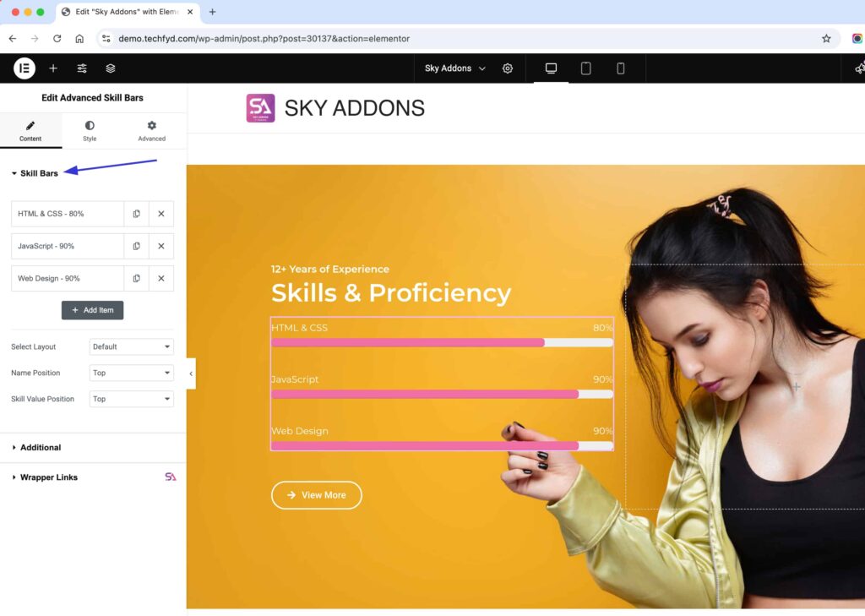The image size is (865, 616).
Task: Go forward in browser history
Action: [x=35, y=39]
